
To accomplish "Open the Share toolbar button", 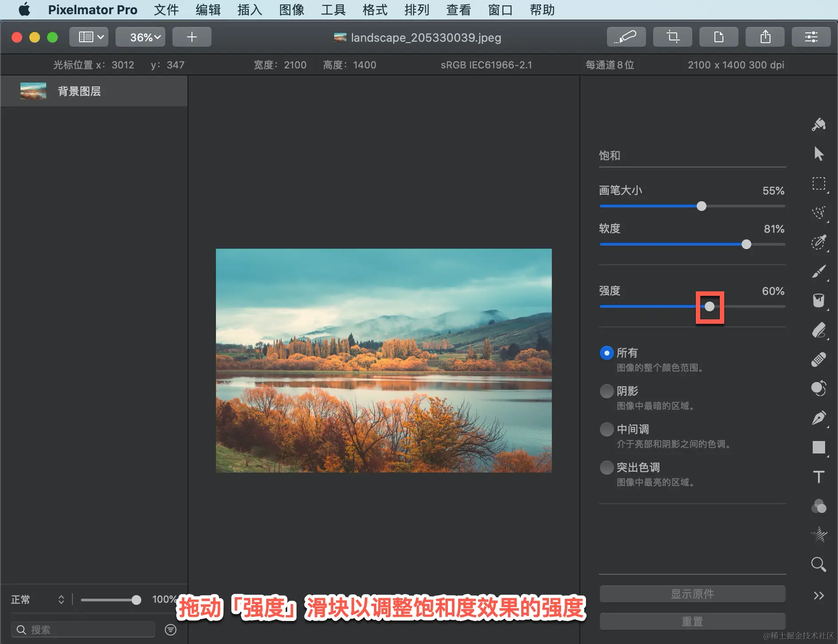I will tap(765, 37).
